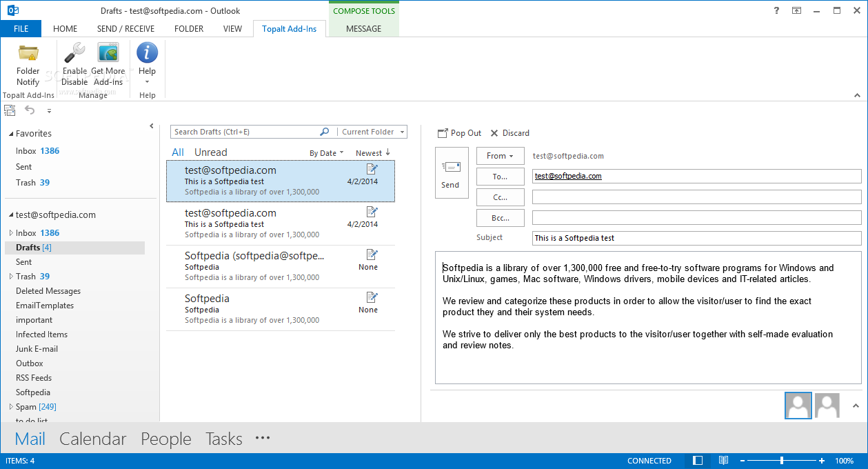Screen dimensions: 868x469
Task: Click the Search Drafts input box
Action: 245,132
